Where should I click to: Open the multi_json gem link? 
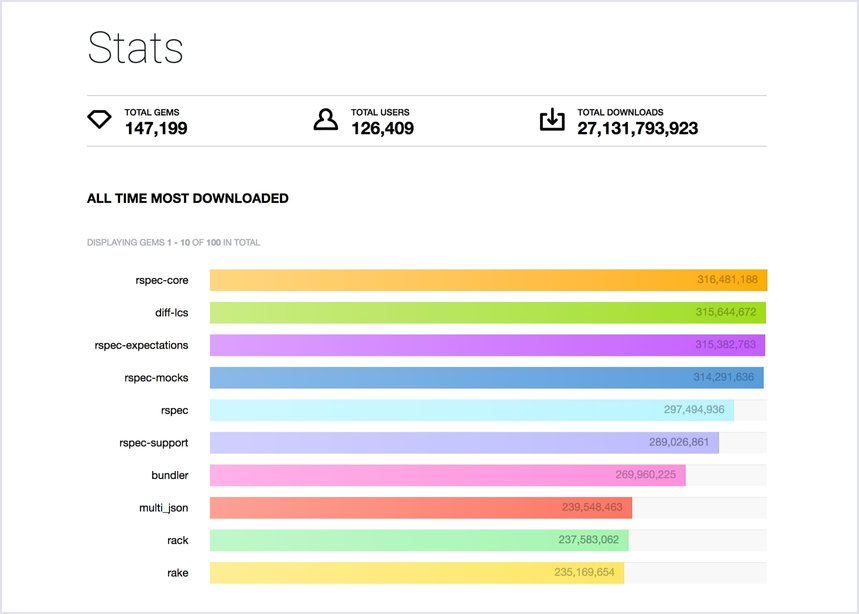pos(164,508)
